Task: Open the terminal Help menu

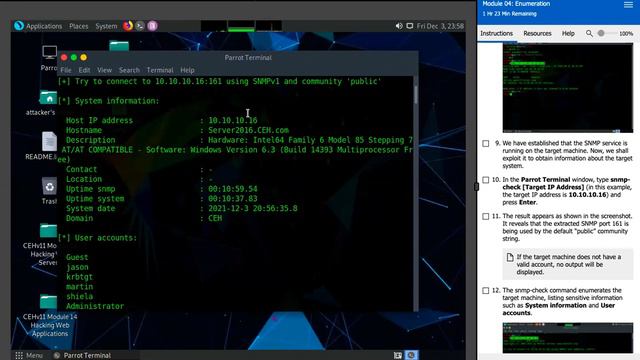Action: click(187, 70)
